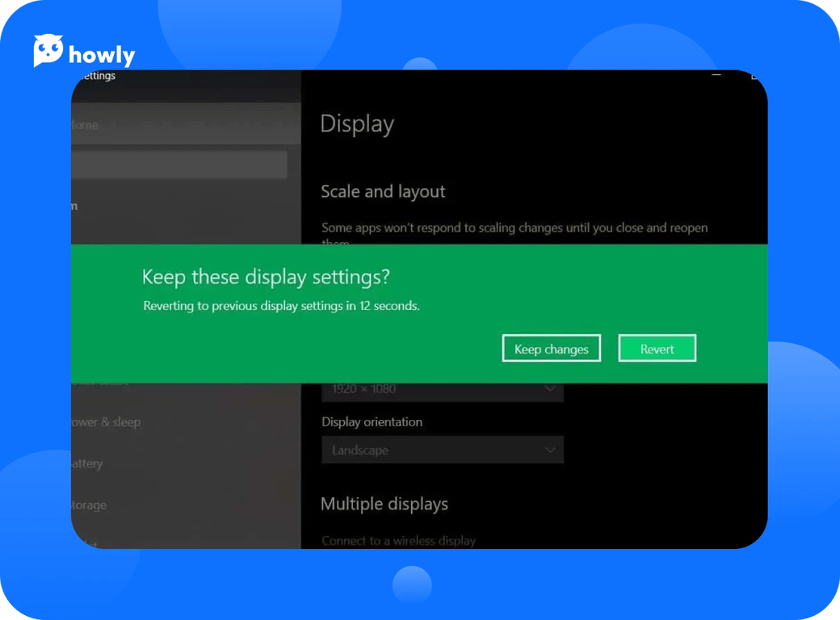Click the howly owl logo icon

pyautogui.click(x=48, y=52)
